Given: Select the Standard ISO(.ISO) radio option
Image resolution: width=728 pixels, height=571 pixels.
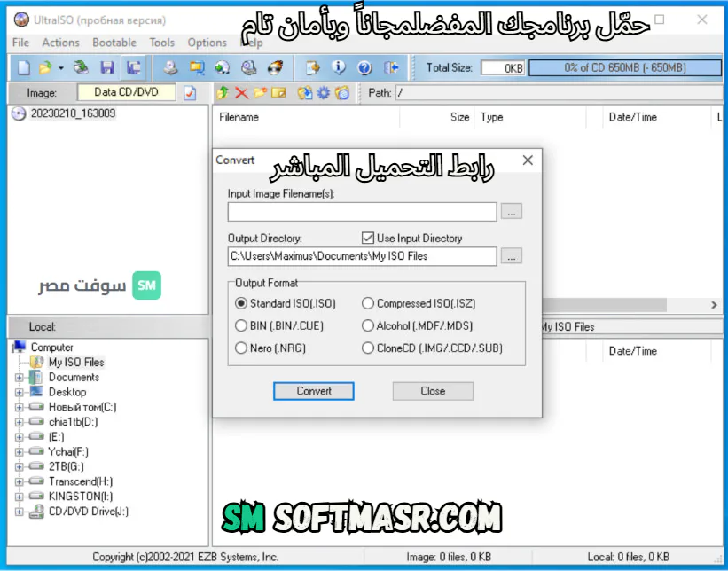Looking at the screenshot, I should [x=241, y=303].
